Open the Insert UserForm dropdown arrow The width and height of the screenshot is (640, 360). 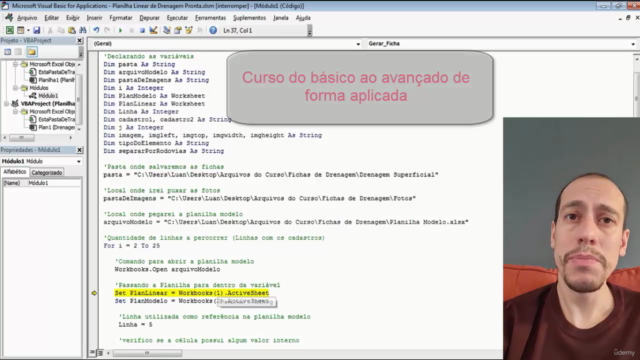[28, 30]
